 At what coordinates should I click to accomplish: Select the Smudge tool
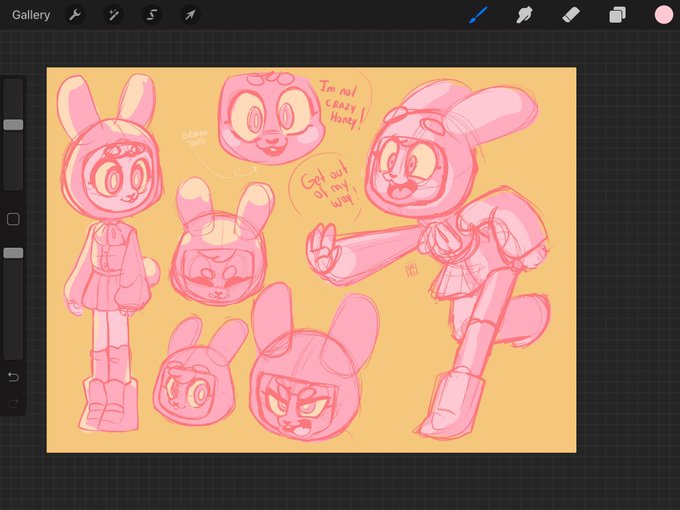coord(524,15)
